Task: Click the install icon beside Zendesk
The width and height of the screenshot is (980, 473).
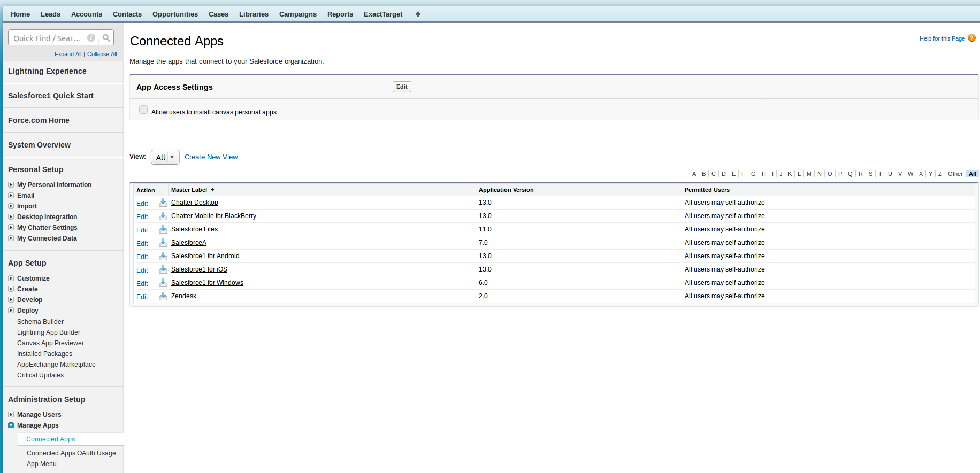Action: coord(163,296)
